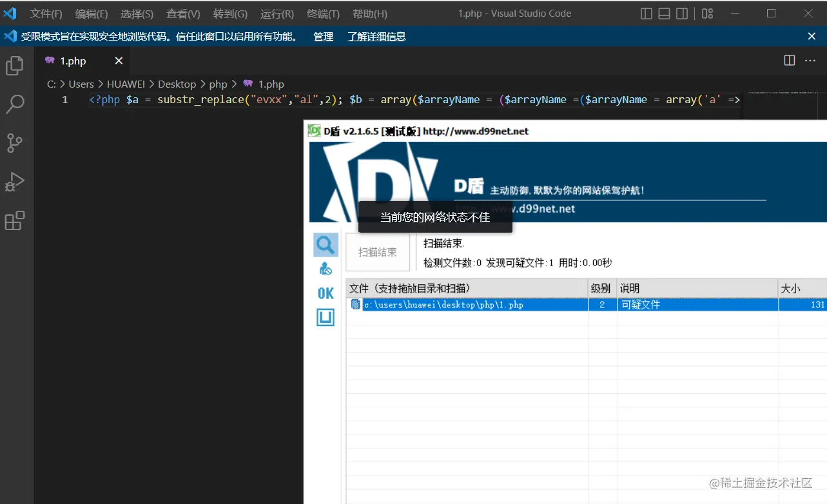Open the 文件(F) menu
Image resolution: width=827 pixels, height=504 pixels.
click(45, 13)
